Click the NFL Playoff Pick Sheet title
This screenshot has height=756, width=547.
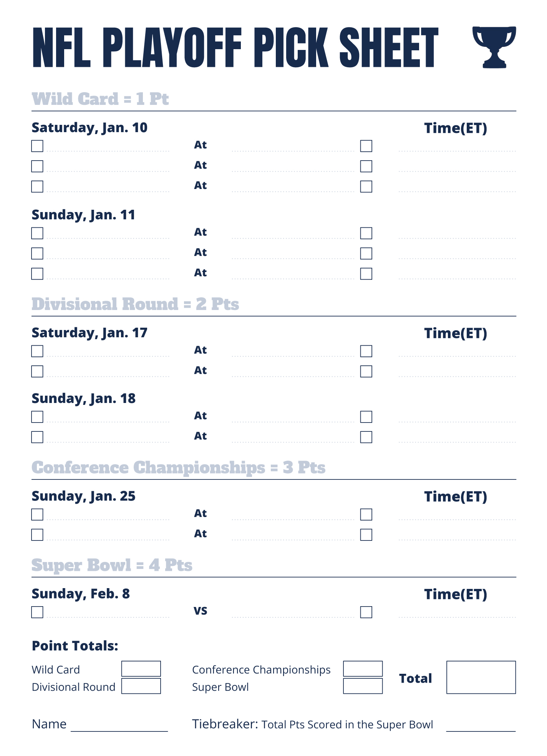(x=235, y=48)
